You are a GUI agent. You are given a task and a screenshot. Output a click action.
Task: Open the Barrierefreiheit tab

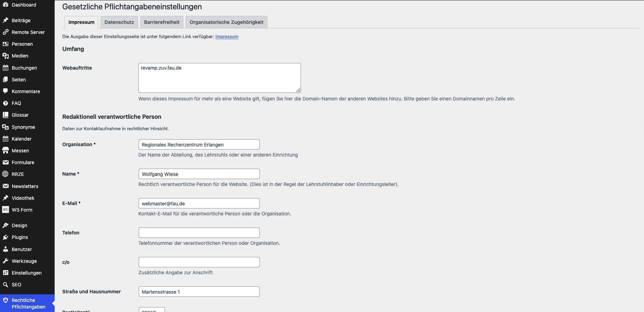point(162,22)
